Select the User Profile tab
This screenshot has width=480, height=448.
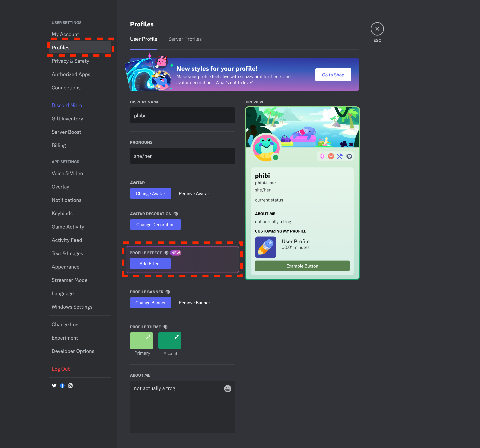point(144,39)
